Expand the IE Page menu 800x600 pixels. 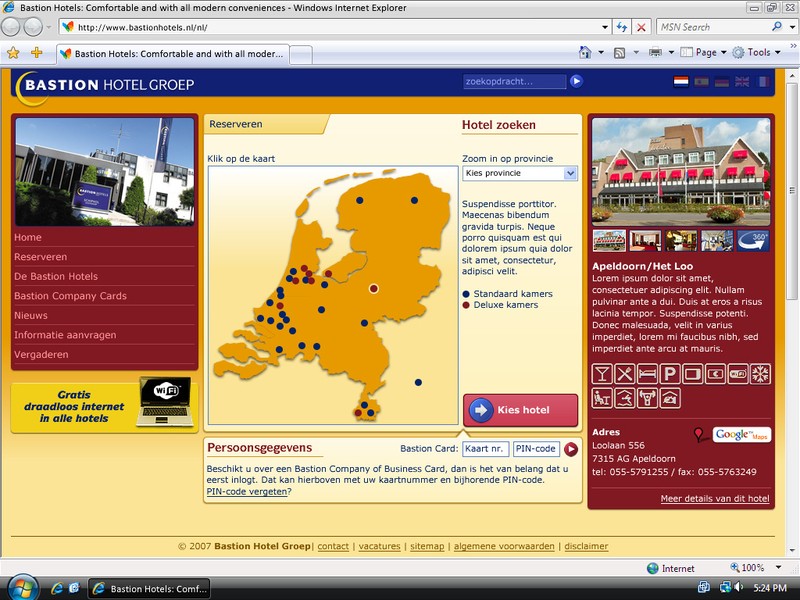click(705, 52)
